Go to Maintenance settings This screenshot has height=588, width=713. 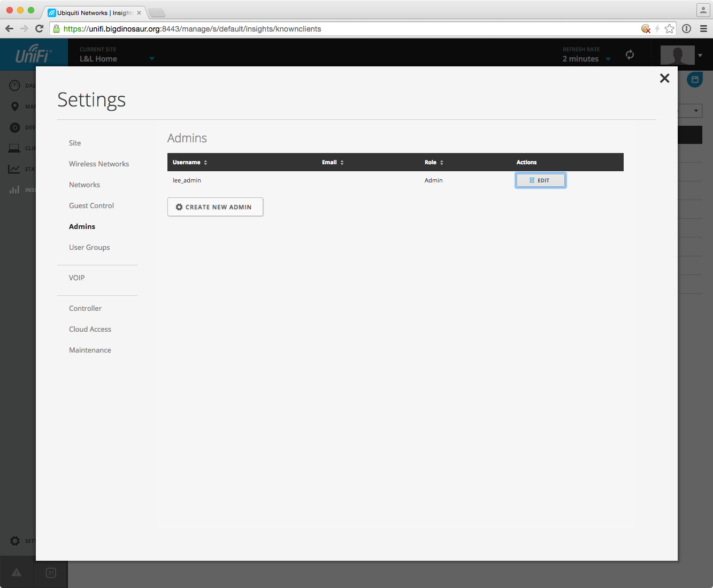point(90,350)
